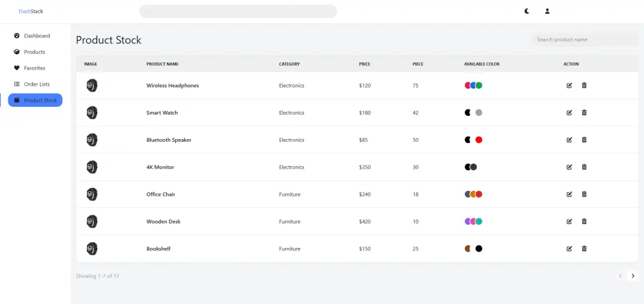Navigate to Order Lists
The height and width of the screenshot is (304, 644).
(x=36, y=84)
